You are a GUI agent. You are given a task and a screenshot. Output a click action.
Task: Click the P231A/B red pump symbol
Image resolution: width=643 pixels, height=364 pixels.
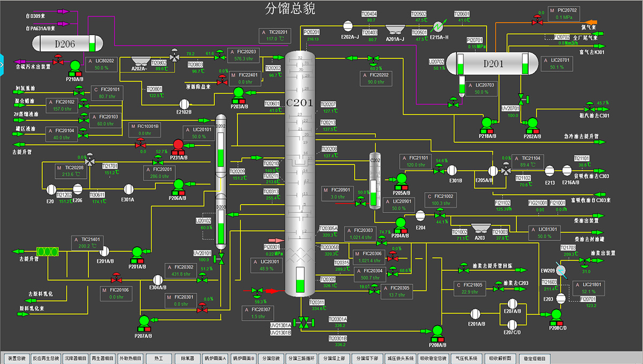179,145
